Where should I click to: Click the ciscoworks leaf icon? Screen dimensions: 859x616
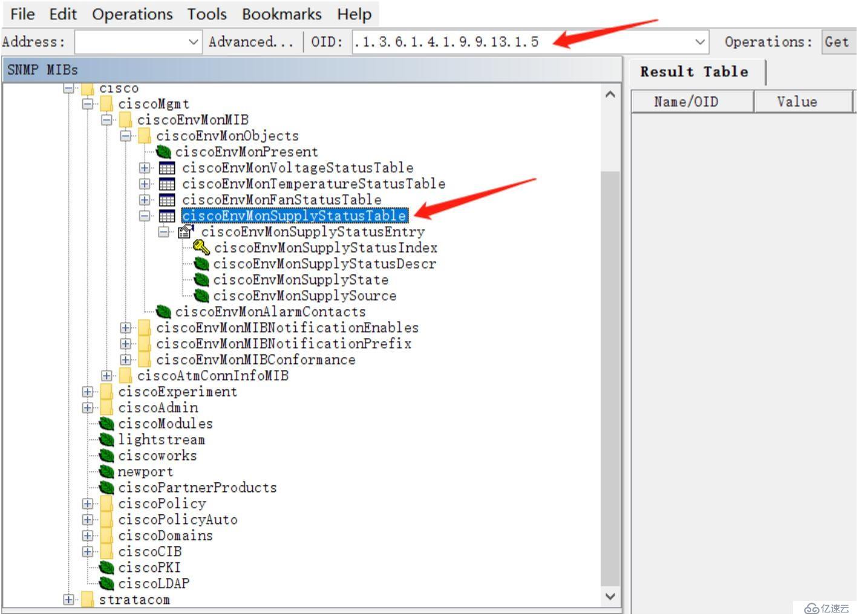(106, 456)
